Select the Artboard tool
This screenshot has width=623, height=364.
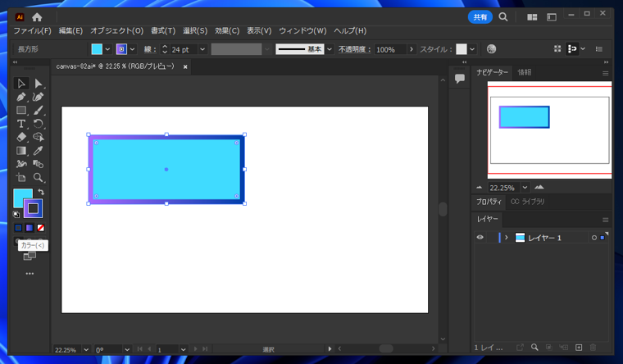[21, 177]
